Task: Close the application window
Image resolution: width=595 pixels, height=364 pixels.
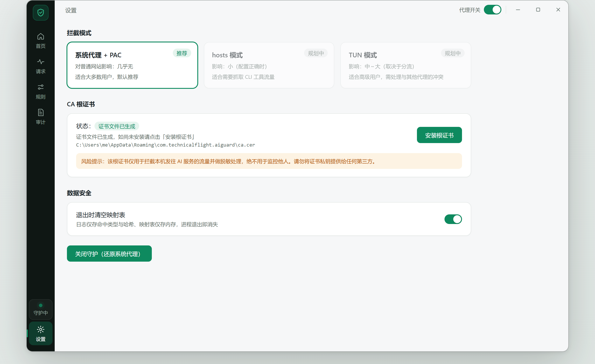Action: tap(558, 10)
